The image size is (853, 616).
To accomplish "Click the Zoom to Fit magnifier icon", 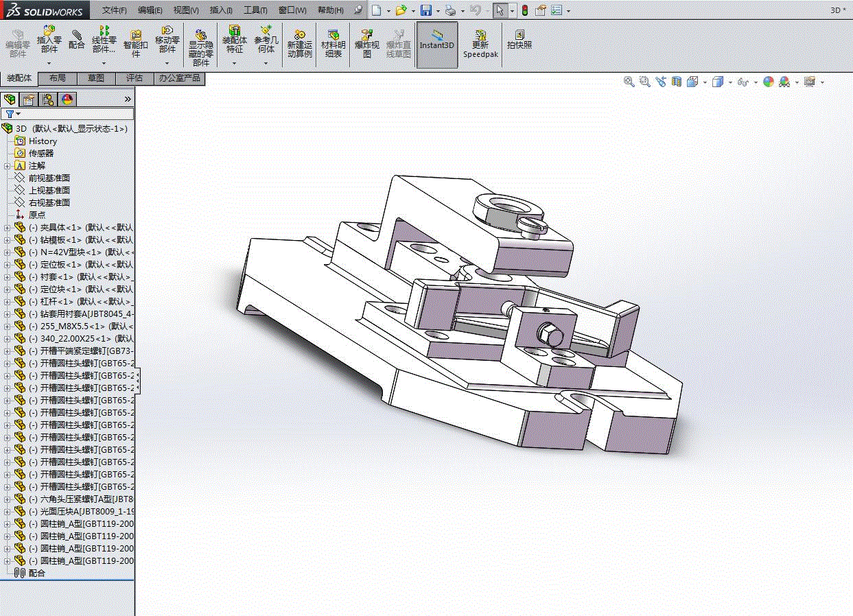I will [629, 82].
